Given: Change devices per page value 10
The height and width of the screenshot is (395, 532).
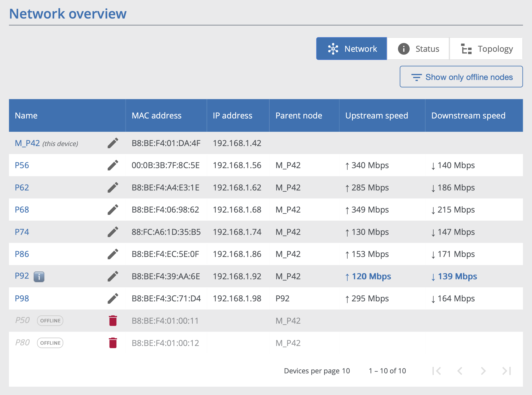Looking at the screenshot, I should 346,371.
